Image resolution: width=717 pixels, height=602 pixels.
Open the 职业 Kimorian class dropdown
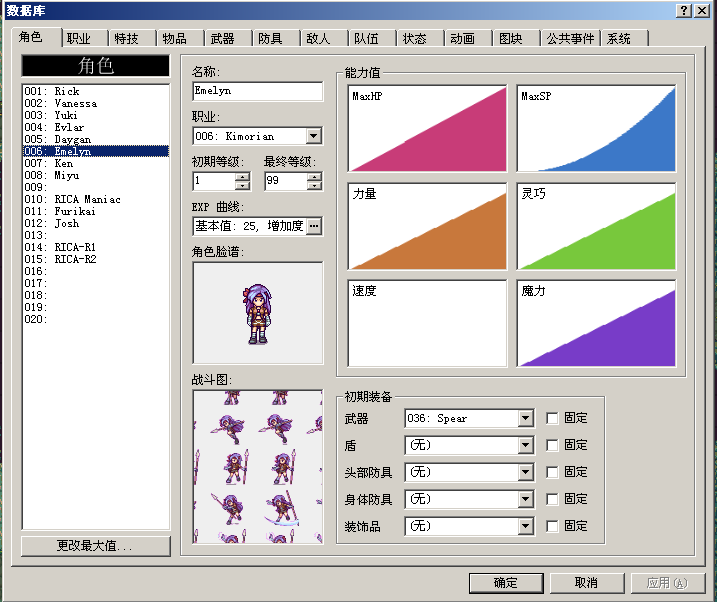(x=314, y=136)
